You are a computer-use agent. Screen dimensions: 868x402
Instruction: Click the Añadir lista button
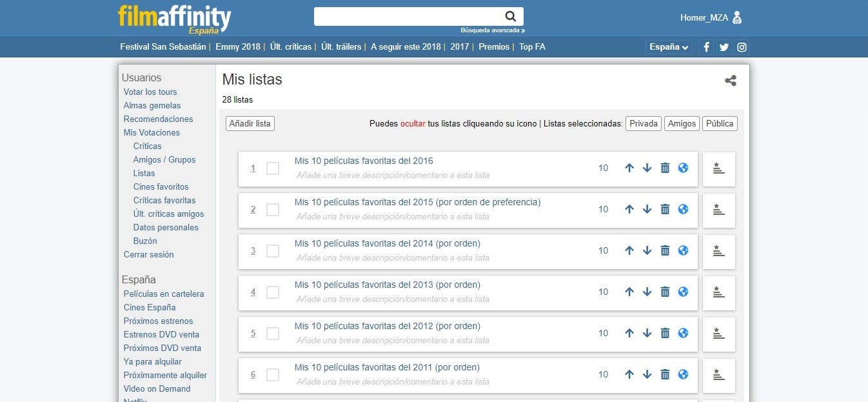(x=250, y=123)
